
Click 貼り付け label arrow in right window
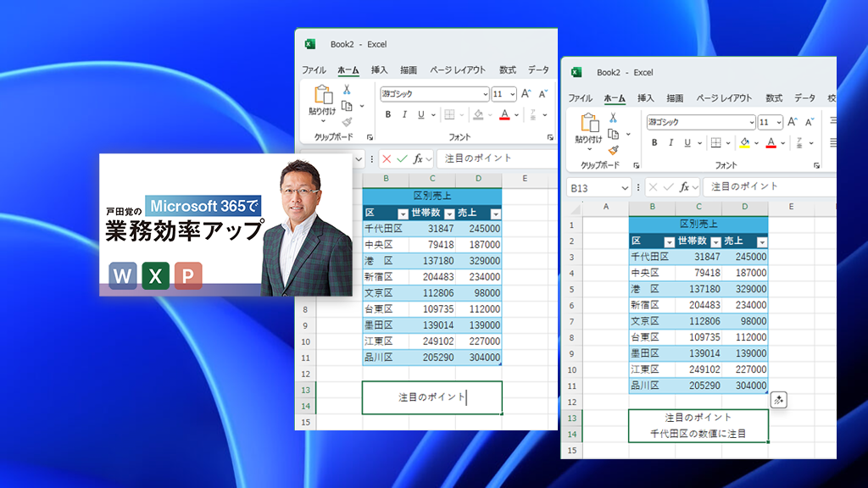pos(589,149)
